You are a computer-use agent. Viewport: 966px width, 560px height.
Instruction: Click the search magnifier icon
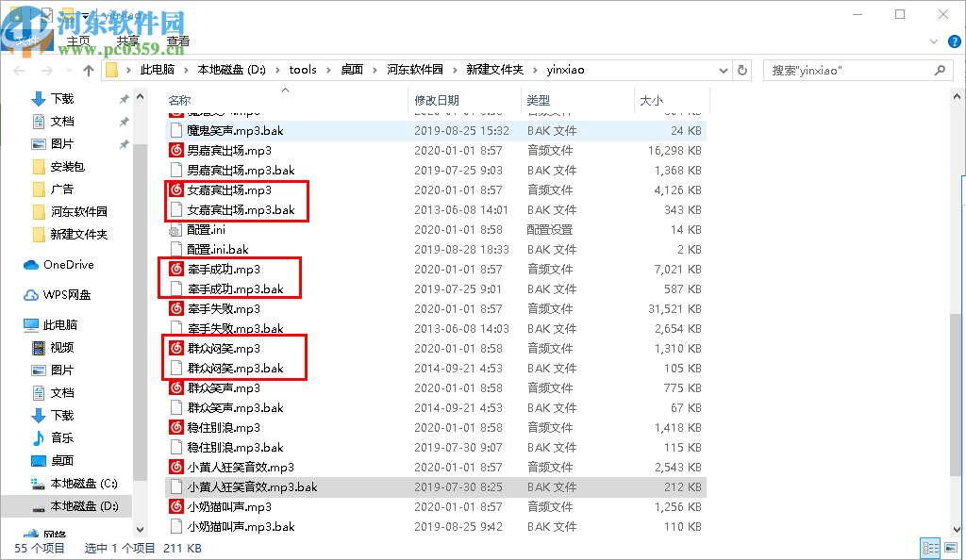(939, 69)
